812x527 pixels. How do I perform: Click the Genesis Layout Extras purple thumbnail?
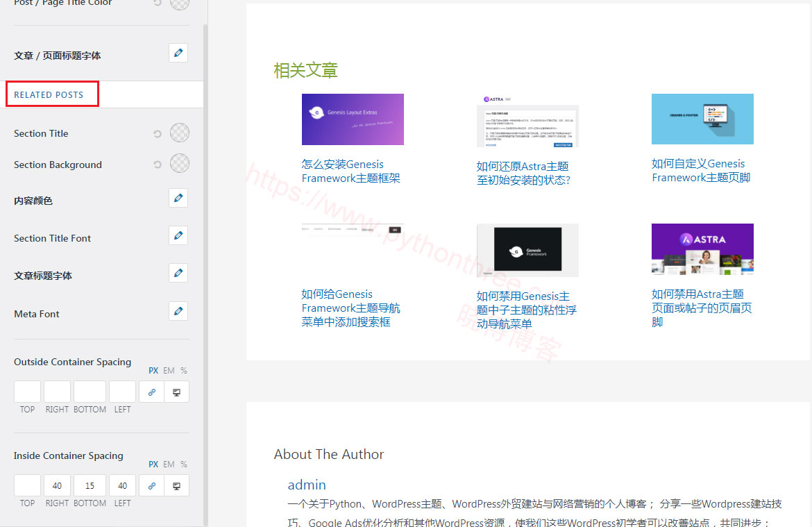click(x=353, y=119)
